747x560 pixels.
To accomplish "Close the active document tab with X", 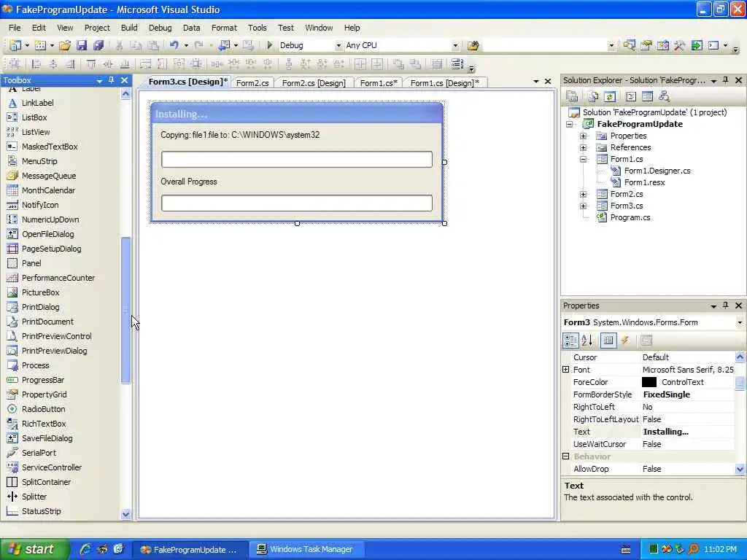I will [x=548, y=82].
